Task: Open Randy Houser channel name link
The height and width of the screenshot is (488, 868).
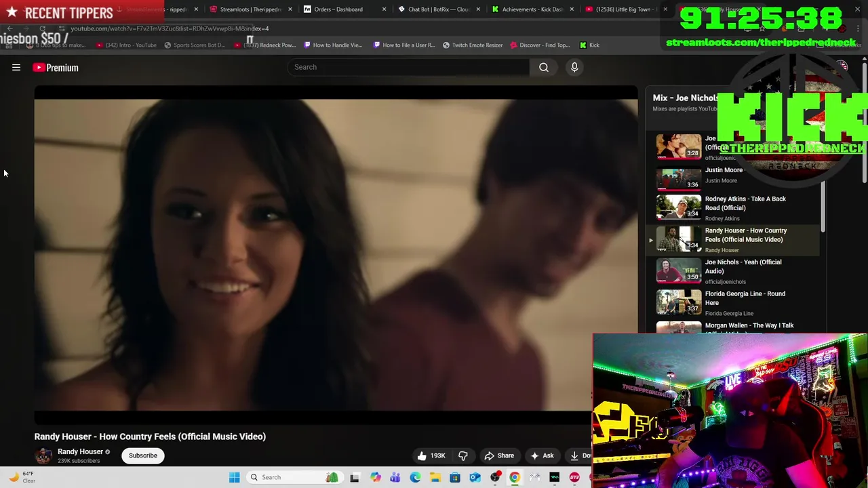Action: 80,451
